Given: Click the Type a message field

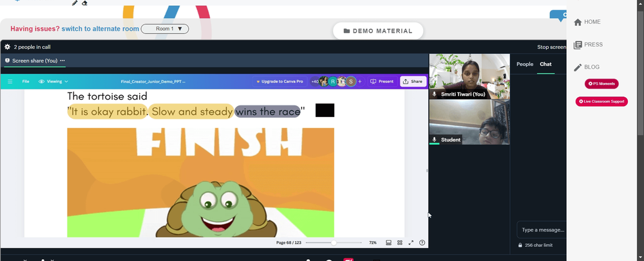Looking at the screenshot, I should [542, 230].
